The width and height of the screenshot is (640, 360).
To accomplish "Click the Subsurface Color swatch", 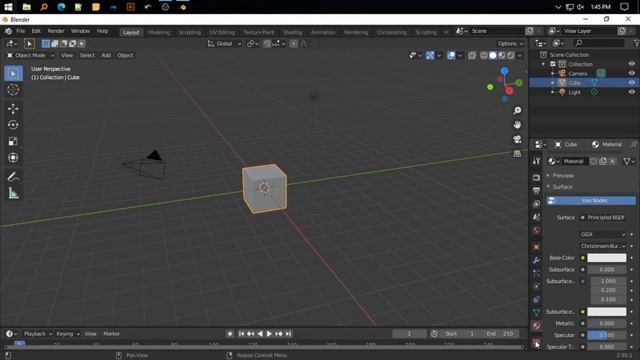I will tap(607, 312).
